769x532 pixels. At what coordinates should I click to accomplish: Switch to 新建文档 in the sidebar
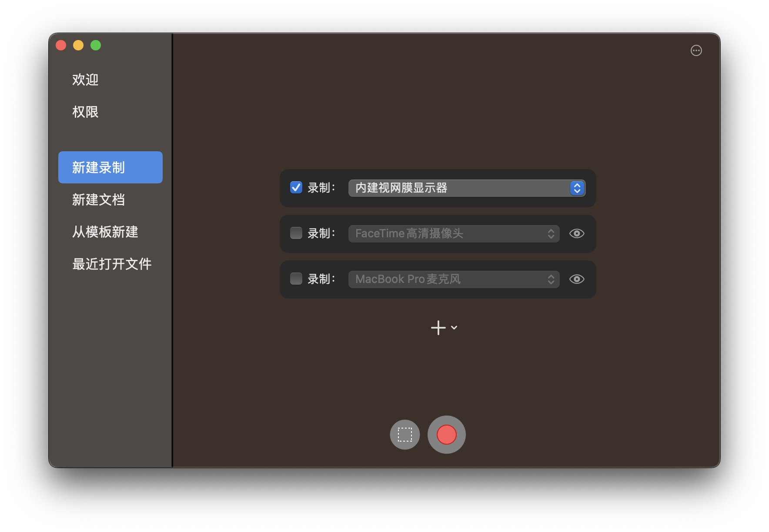(99, 199)
